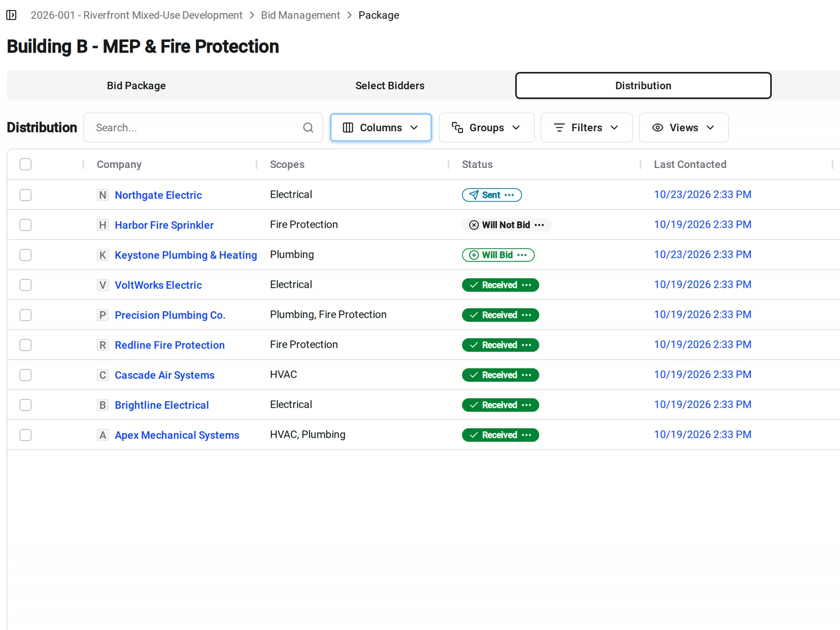Click the N avatar badge for Northgate Electric

click(x=103, y=195)
